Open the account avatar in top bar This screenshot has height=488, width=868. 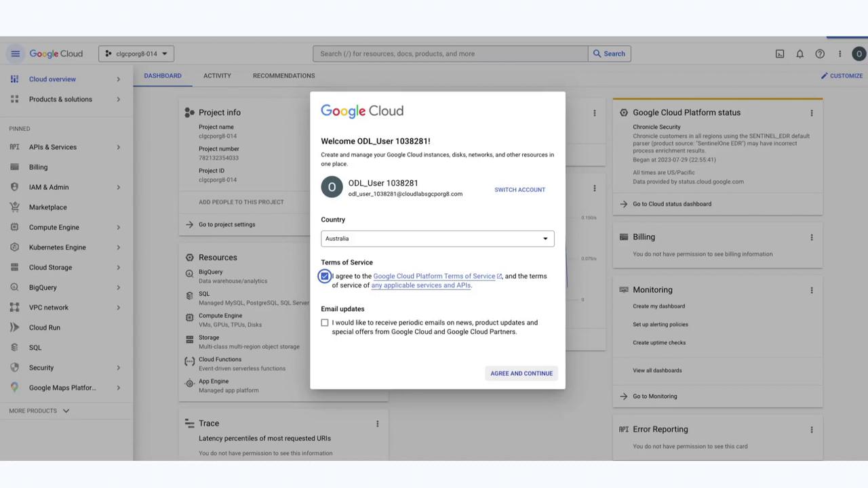pyautogui.click(x=859, y=54)
